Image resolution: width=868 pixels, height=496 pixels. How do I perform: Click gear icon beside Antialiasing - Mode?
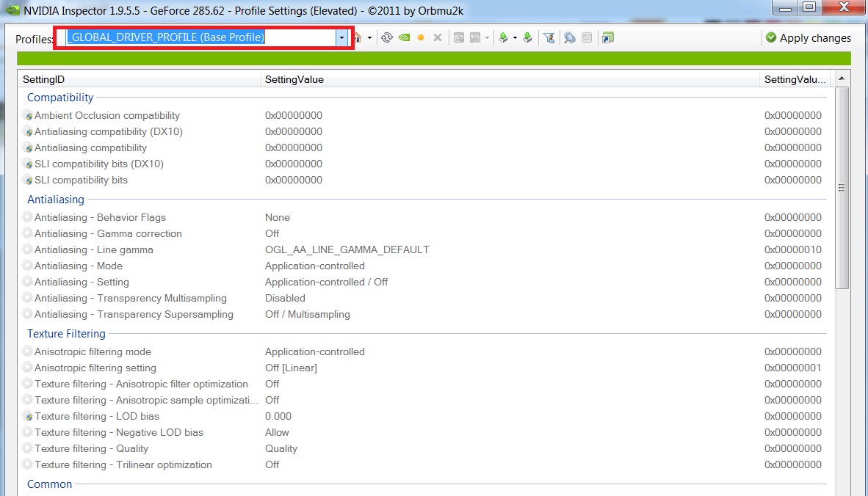coord(27,266)
